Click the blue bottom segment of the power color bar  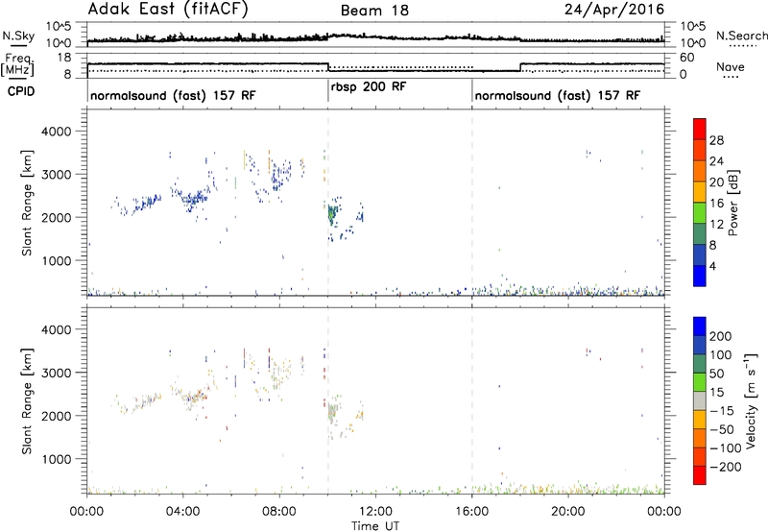point(700,276)
